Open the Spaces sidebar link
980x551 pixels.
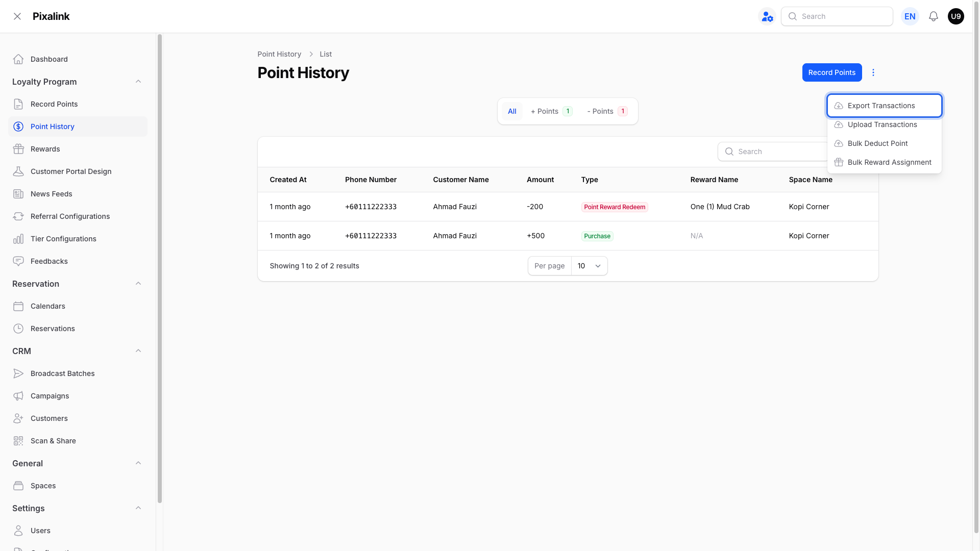coord(78,486)
